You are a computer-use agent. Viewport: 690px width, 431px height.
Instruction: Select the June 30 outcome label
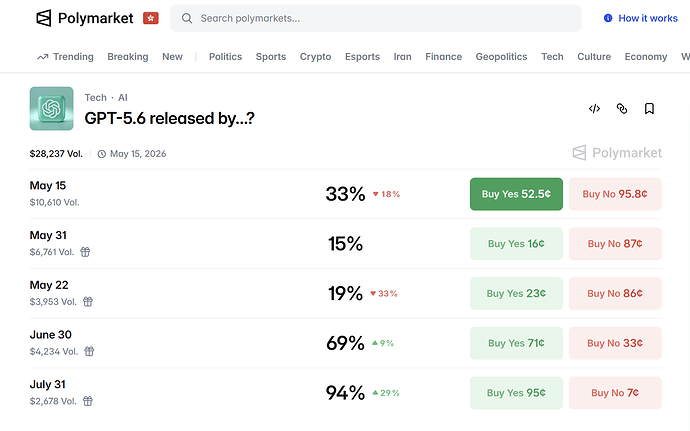51,335
